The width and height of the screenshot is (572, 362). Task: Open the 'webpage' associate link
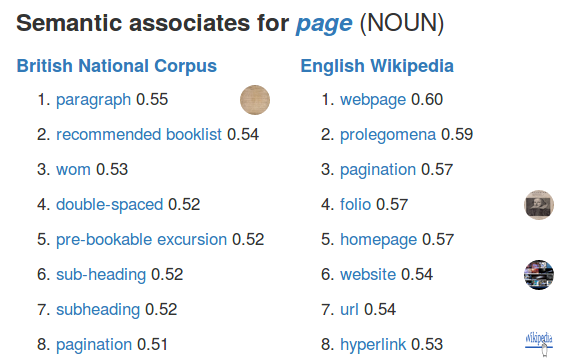coord(373,100)
